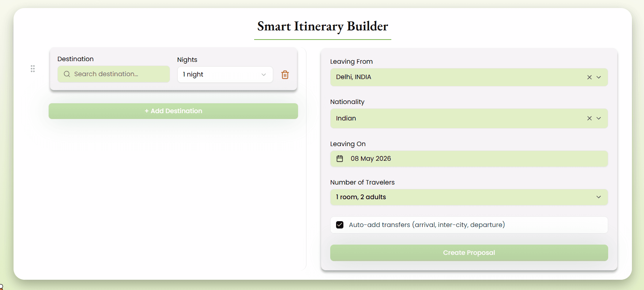Expand the Leaving From dropdown arrow

coord(599,77)
